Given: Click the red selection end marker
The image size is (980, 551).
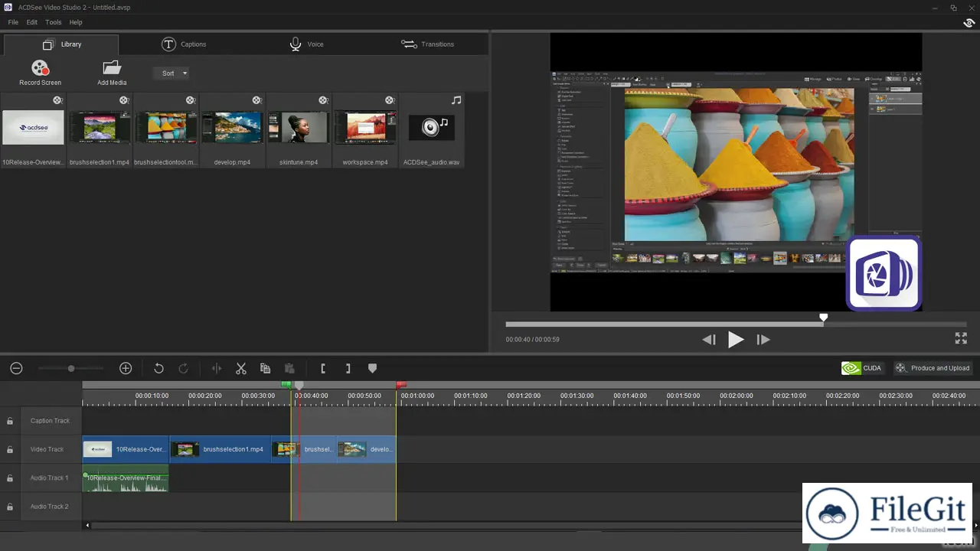Looking at the screenshot, I should (x=400, y=384).
